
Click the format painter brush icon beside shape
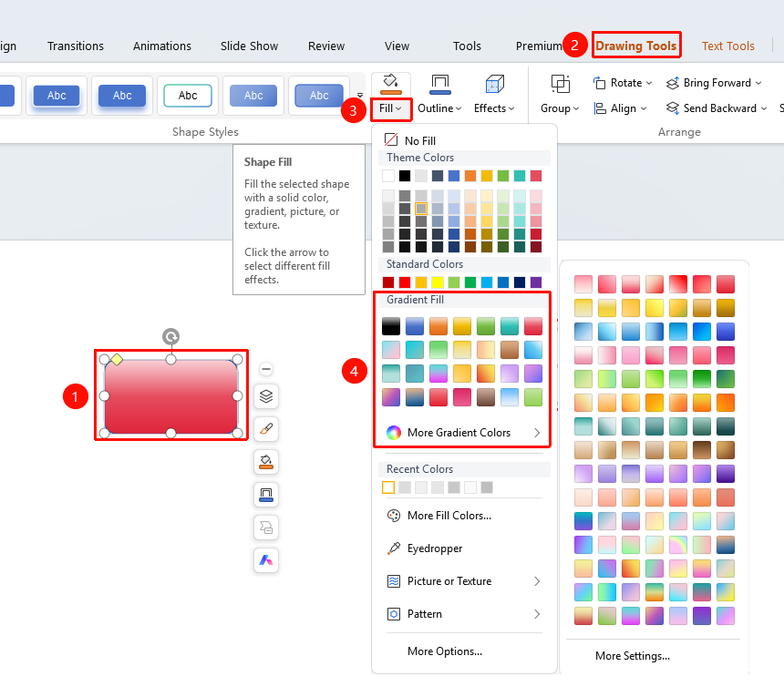[266, 429]
